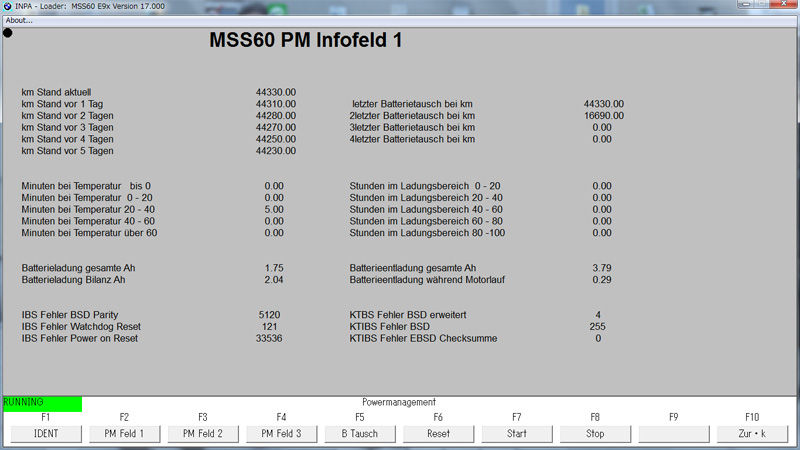Select battery charge value 1.75
Image resolution: width=800 pixels, height=450 pixels.
pos(274,268)
